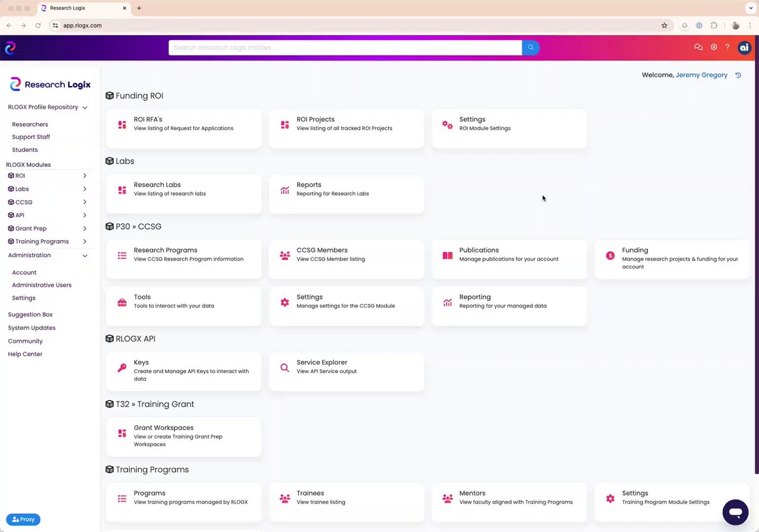Click the Mentors people icon
Image resolution: width=759 pixels, height=532 pixels.
pyautogui.click(x=448, y=499)
